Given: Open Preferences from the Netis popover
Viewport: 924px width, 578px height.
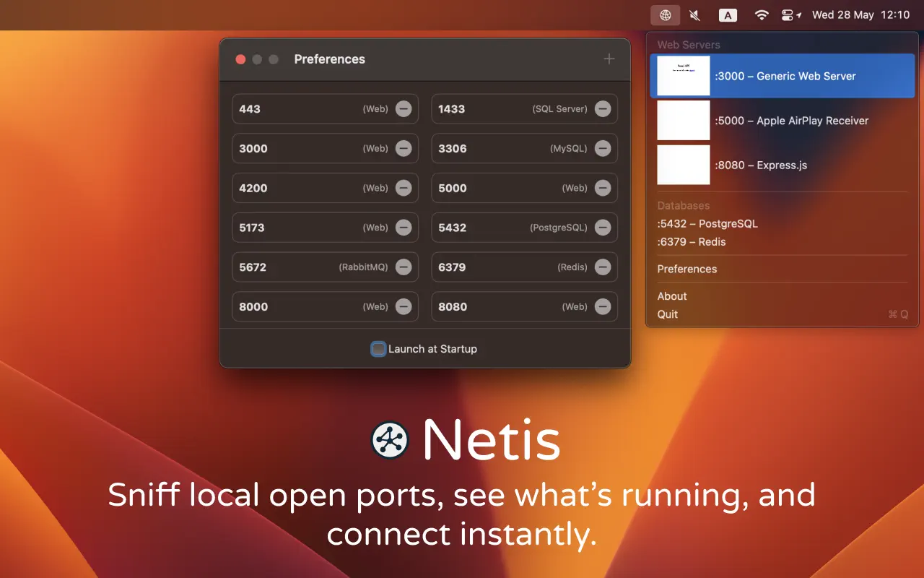Looking at the screenshot, I should point(687,269).
